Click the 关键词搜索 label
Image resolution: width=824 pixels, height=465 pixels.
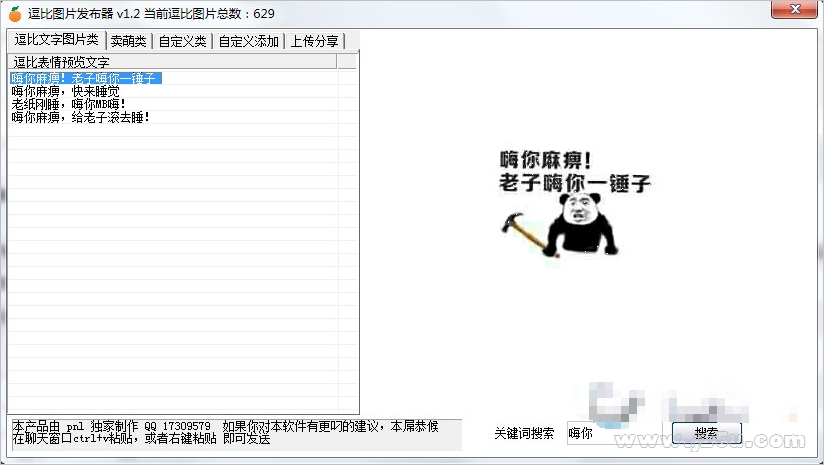point(524,433)
